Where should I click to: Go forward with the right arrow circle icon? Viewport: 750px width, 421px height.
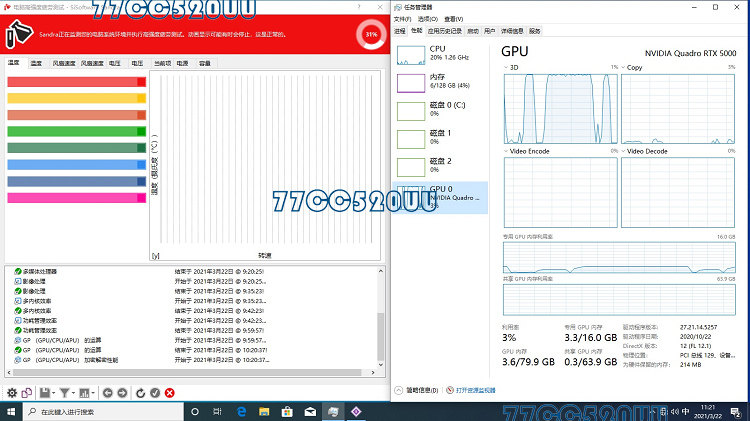[122, 393]
